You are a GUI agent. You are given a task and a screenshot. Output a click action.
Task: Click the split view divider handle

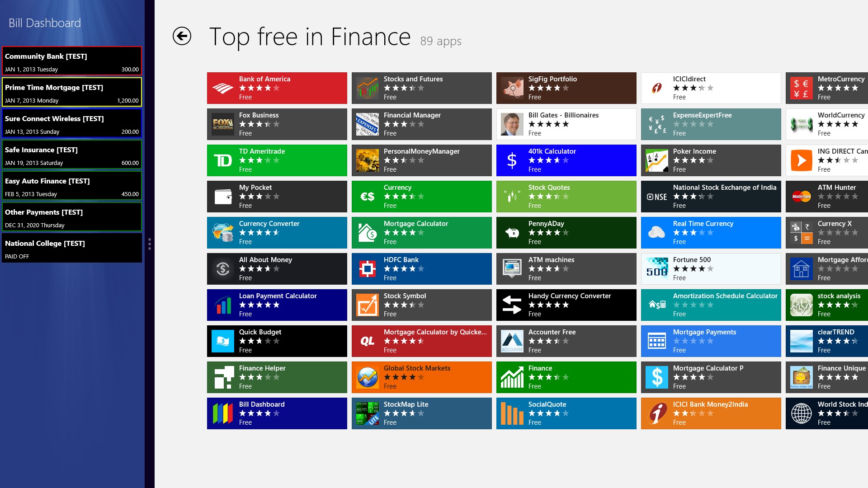pyautogui.click(x=150, y=244)
